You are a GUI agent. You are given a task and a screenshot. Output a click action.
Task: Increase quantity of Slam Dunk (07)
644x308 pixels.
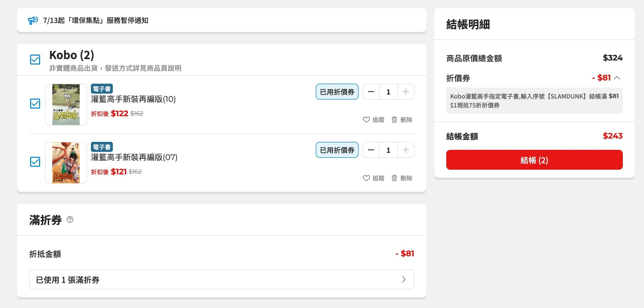point(406,150)
